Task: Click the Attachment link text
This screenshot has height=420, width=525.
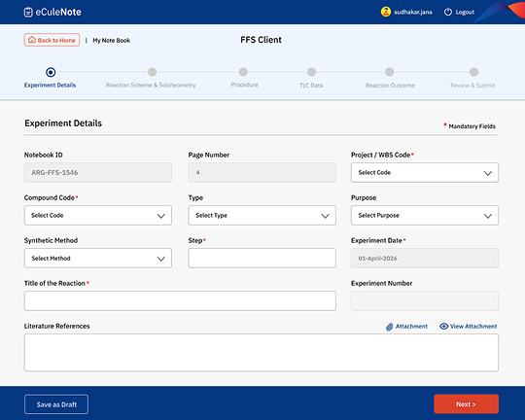Action: click(x=411, y=327)
